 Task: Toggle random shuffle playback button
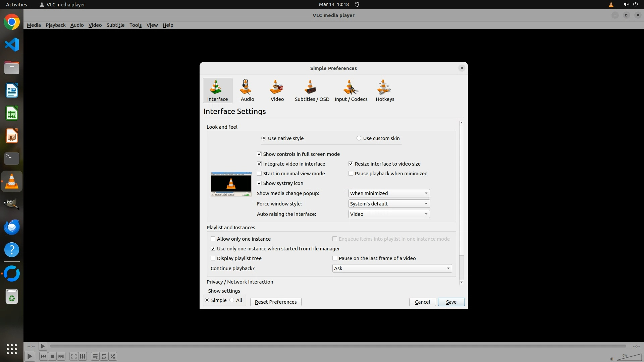113,356
